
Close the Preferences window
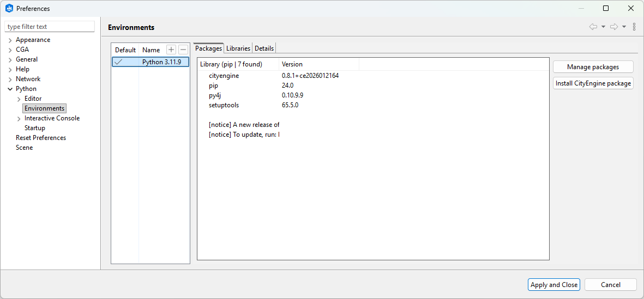[x=630, y=8]
